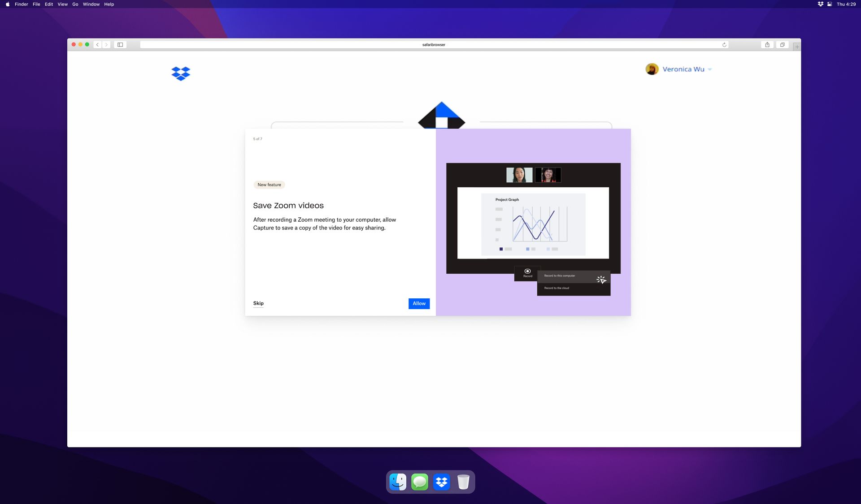Screen dimensions: 861x504
Task: Click Veronica Wu's profile avatar
Action: coord(652,69)
